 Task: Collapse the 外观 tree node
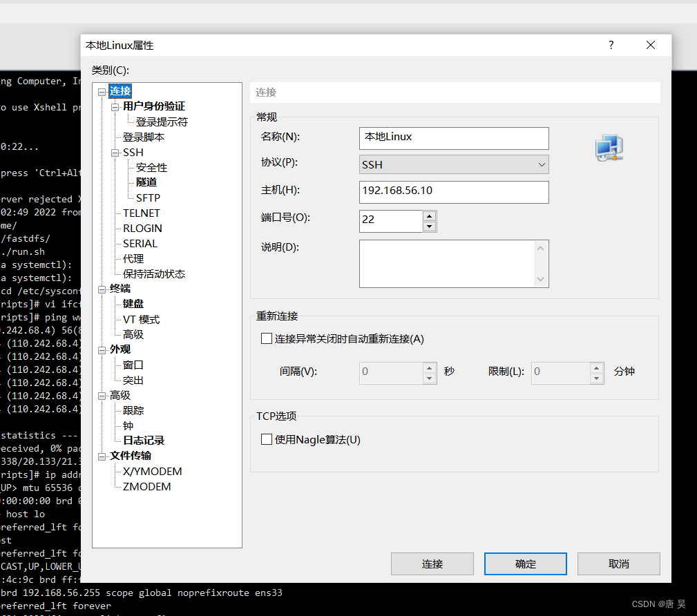pyautogui.click(x=102, y=350)
